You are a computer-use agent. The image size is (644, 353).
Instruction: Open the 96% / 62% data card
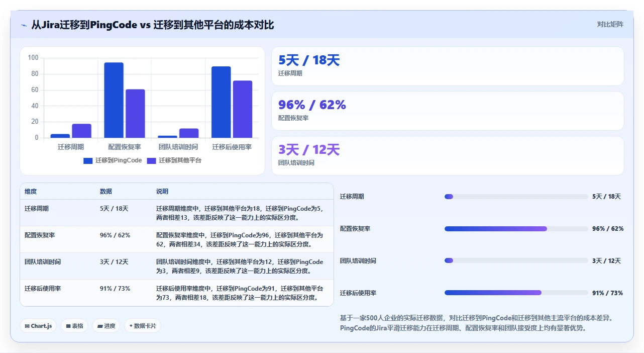click(x=448, y=111)
